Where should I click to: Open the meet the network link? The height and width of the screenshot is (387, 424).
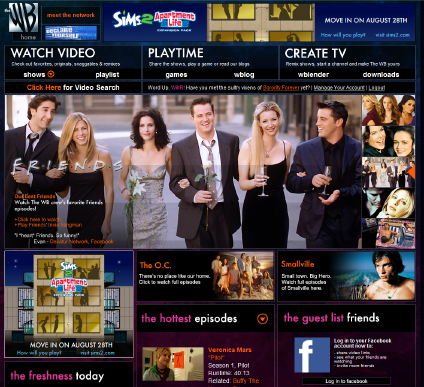[x=71, y=15]
